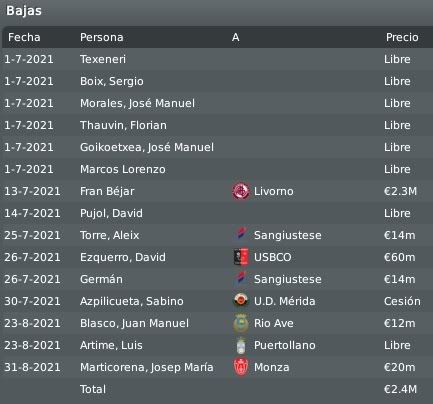
Task: Sort the table by Fecha column
Action: tap(24, 37)
